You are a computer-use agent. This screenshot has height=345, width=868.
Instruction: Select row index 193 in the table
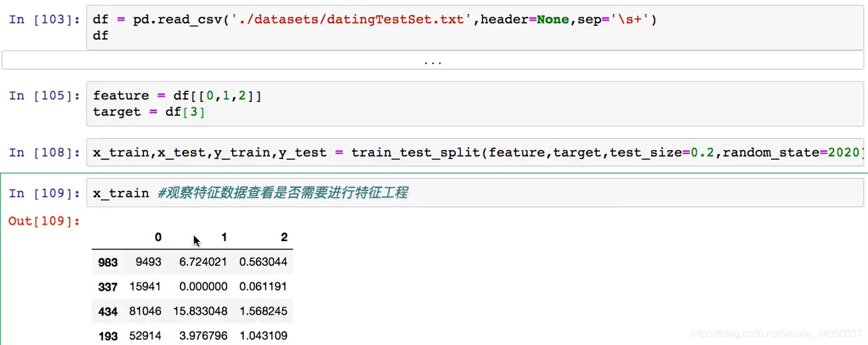coord(108,336)
